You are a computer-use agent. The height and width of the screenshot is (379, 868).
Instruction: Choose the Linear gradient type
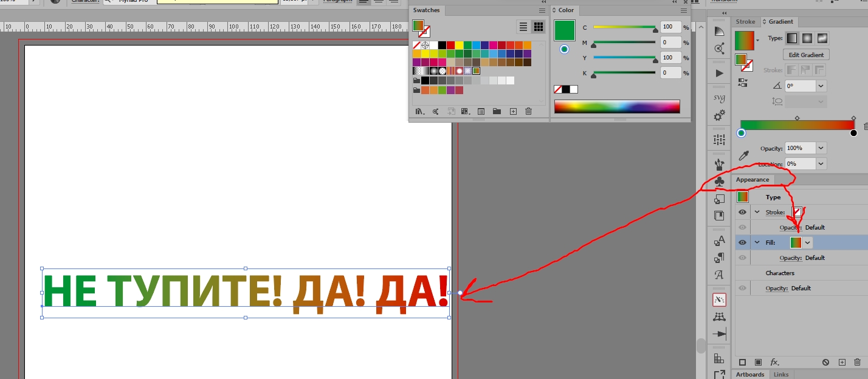[x=791, y=38]
